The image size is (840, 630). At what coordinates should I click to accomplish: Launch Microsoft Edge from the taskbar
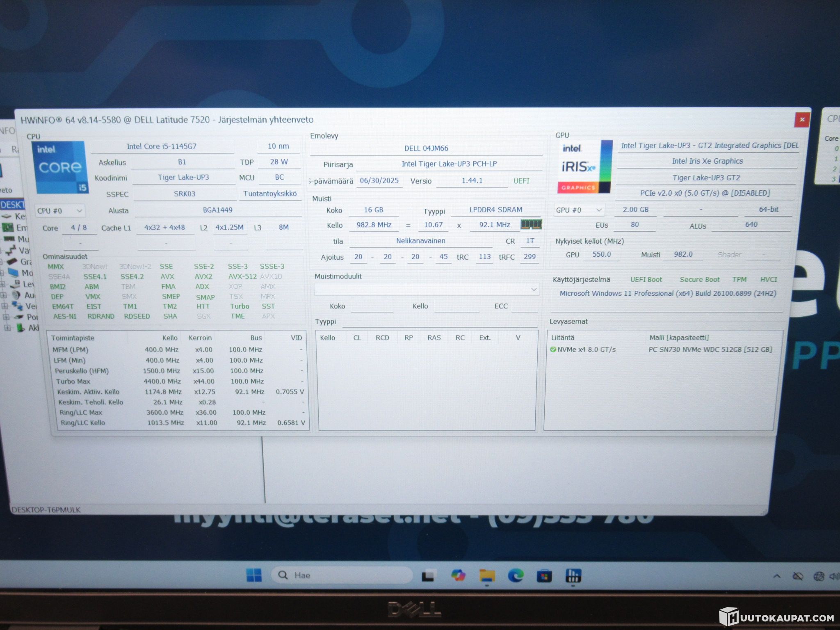click(516, 576)
